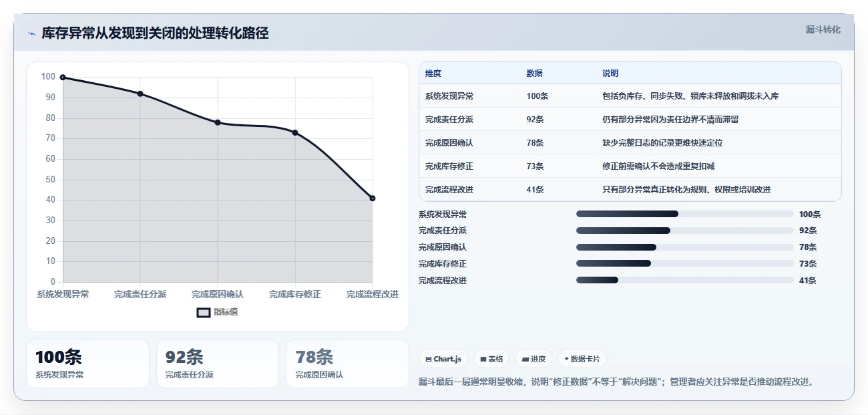Click the 78条 value beside progress bar

pyautogui.click(x=808, y=247)
